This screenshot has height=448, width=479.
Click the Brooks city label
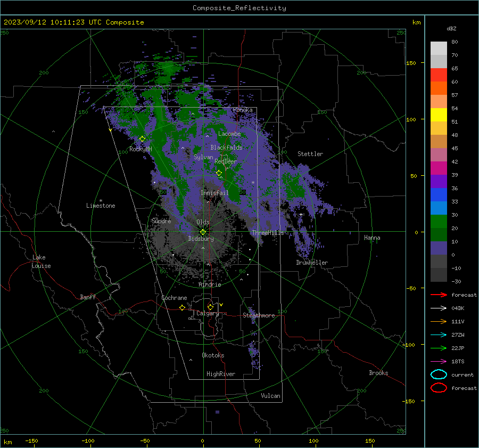click(378, 373)
